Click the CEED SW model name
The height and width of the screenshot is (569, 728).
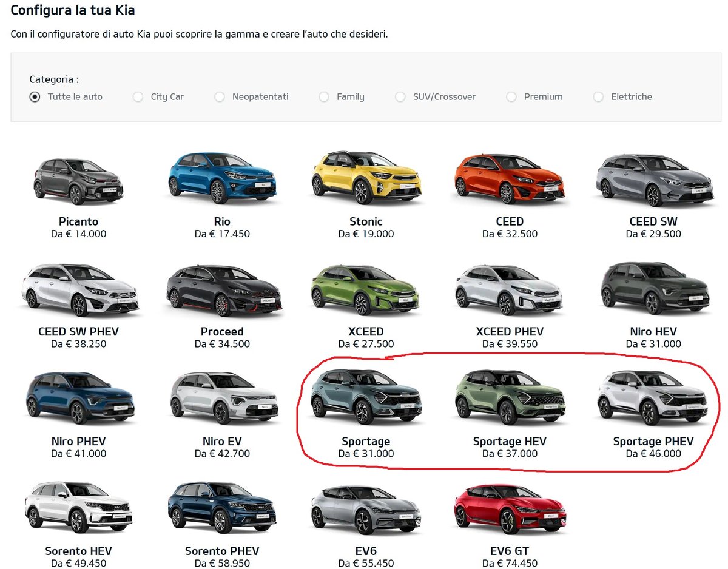(653, 221)
